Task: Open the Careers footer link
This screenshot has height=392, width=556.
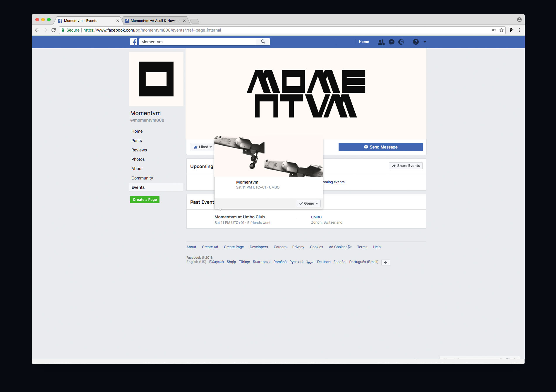Action: tap(280, 247)
